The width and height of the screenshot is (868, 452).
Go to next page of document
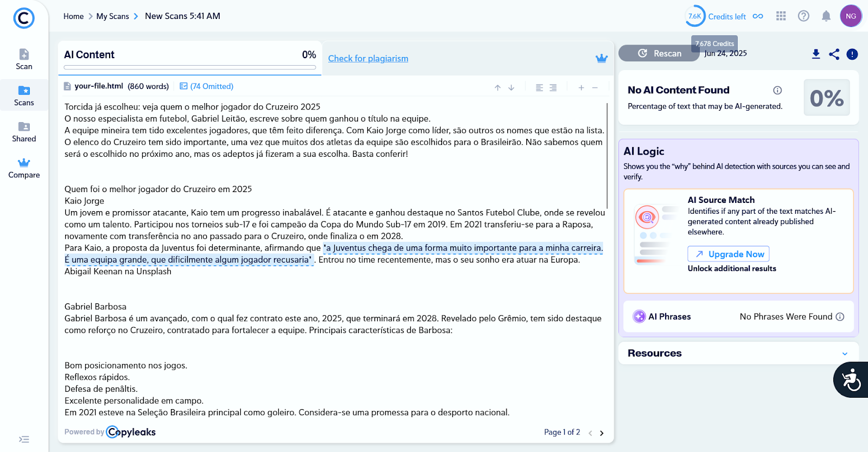(x=602, y=433)
